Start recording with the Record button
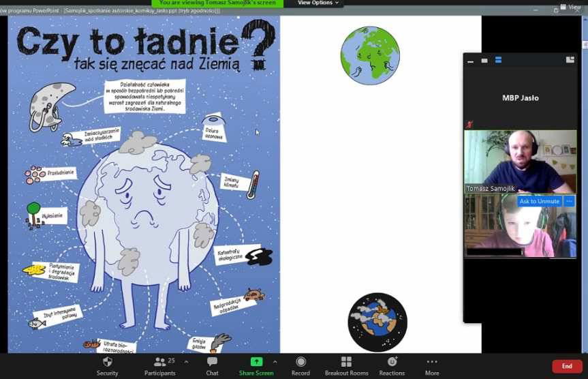The image size is (588, 379). 300,365
